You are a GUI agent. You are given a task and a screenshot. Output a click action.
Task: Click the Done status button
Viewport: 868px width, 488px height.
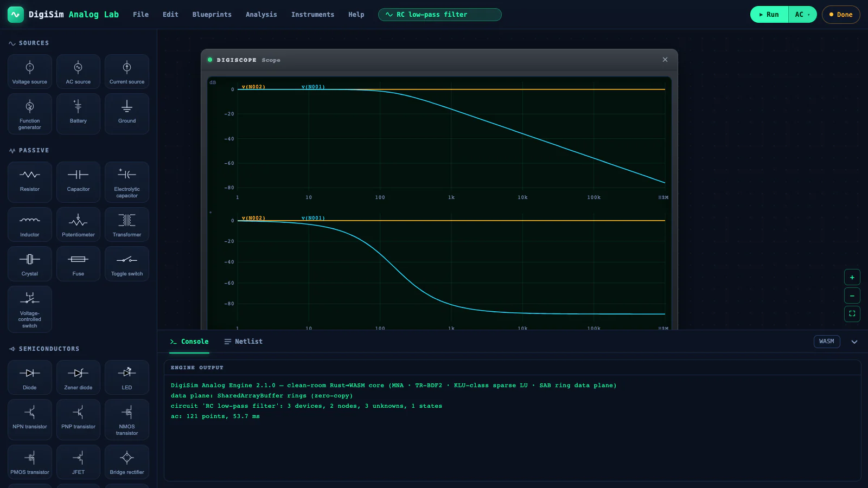tap(841, 15)
